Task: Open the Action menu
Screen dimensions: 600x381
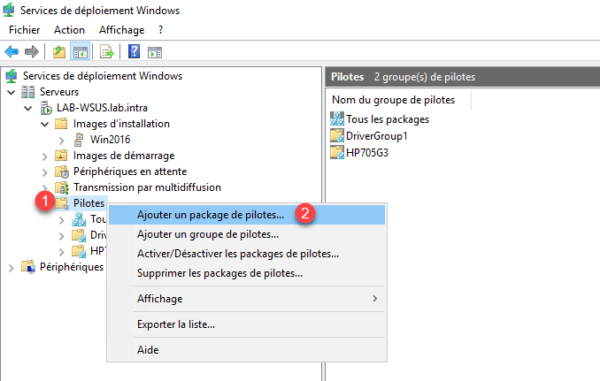Action: click(69, 30)
